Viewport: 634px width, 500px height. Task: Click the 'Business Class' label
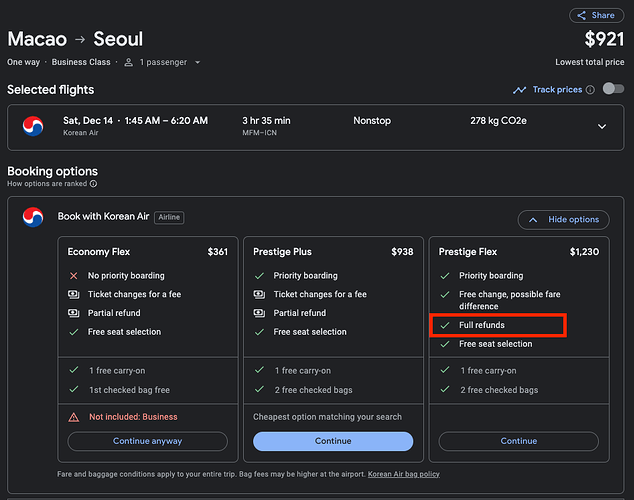tap(81, 62)
